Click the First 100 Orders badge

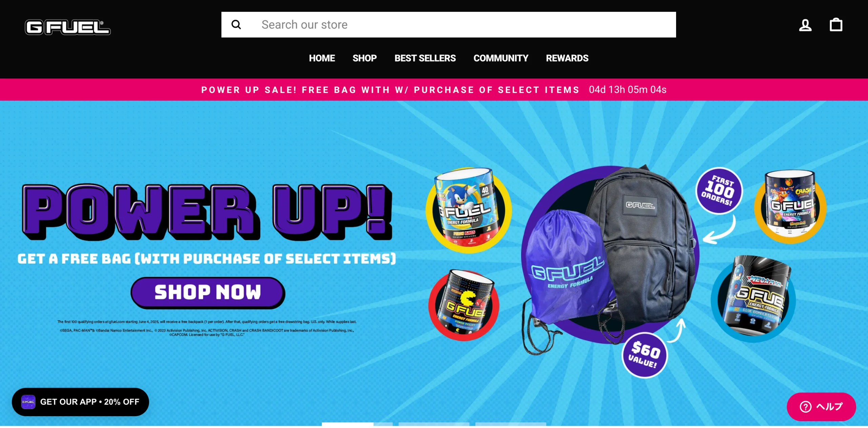click(719, 191)
